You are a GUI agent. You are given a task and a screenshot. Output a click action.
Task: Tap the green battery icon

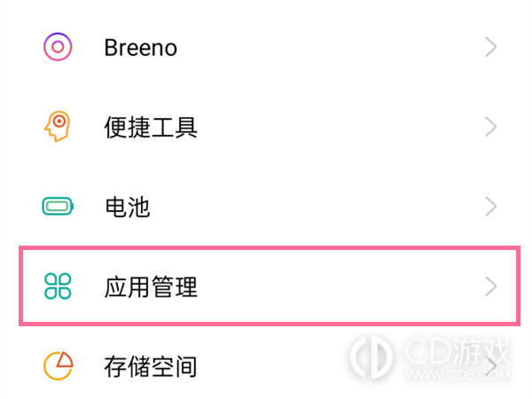coord(58,207)
